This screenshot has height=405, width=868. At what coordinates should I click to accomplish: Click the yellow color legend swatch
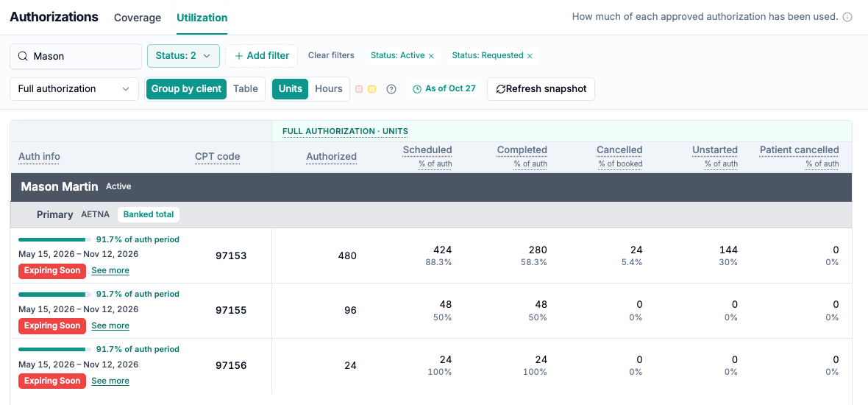coord(372,89)
